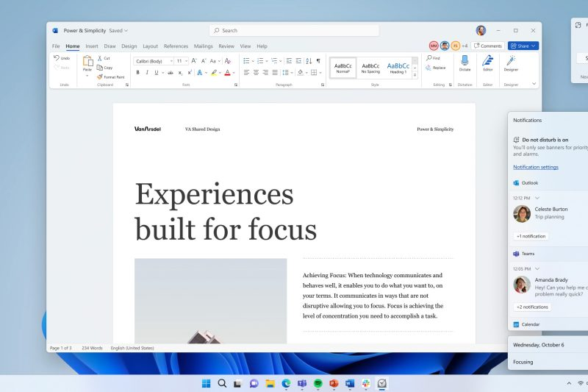Click the yellow text highlight color button
Screen dimensions: 588x392
point(213,73)
